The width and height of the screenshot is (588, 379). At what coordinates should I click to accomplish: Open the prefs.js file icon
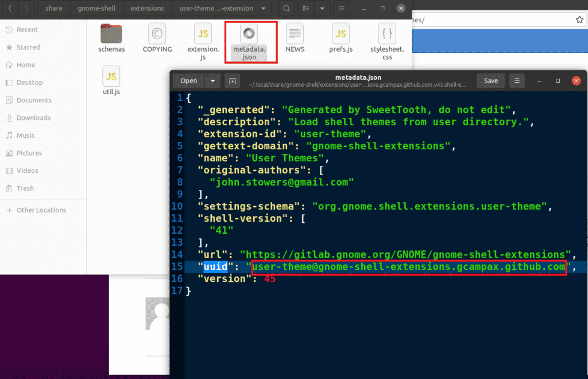point(341,34)
